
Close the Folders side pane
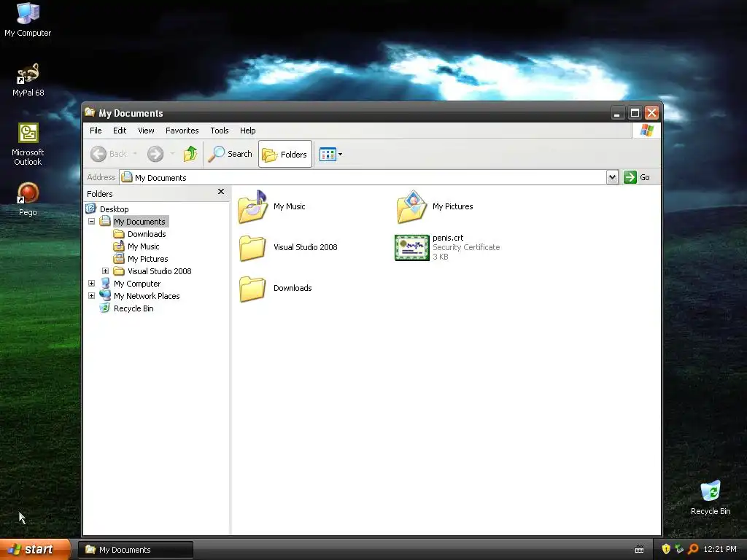click(220, 192)
